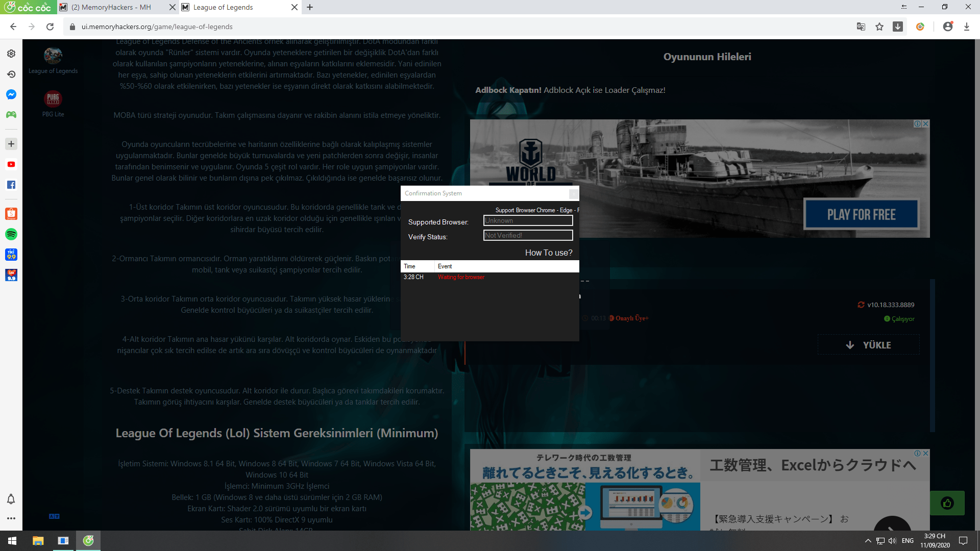Open the media download icon
The height and width of the screenshot is (551, 980).
tap(898, 27)
